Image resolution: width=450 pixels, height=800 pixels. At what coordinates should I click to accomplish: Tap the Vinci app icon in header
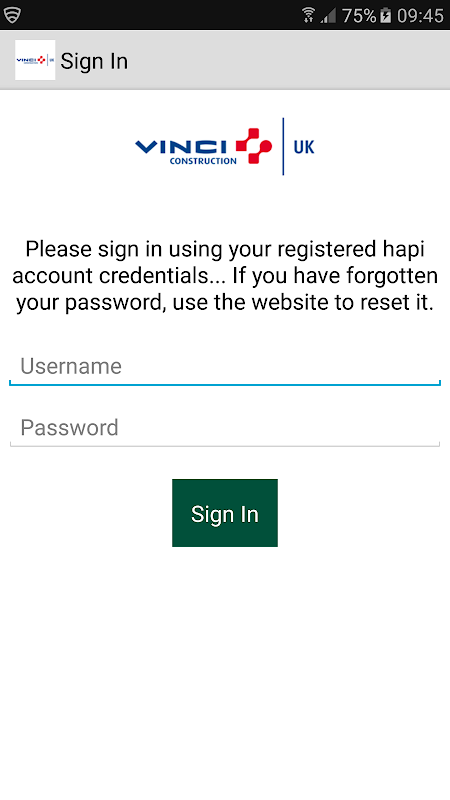35,60
